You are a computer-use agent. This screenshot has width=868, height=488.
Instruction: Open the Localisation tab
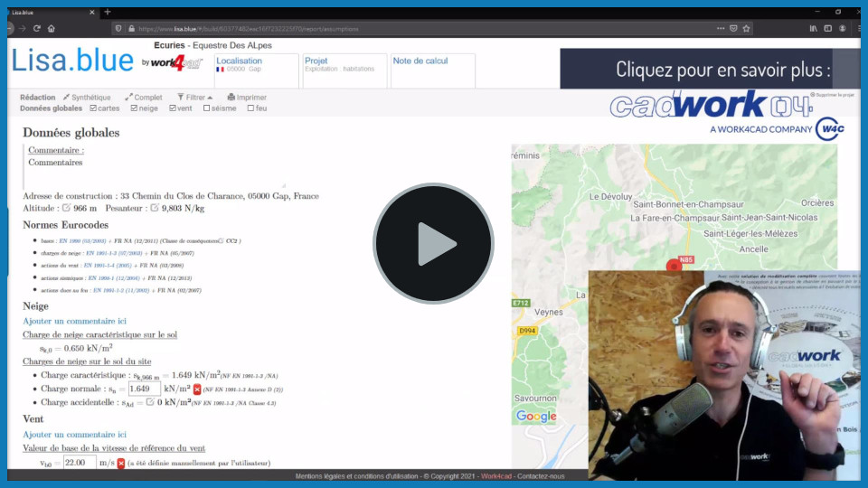[256, 70]
